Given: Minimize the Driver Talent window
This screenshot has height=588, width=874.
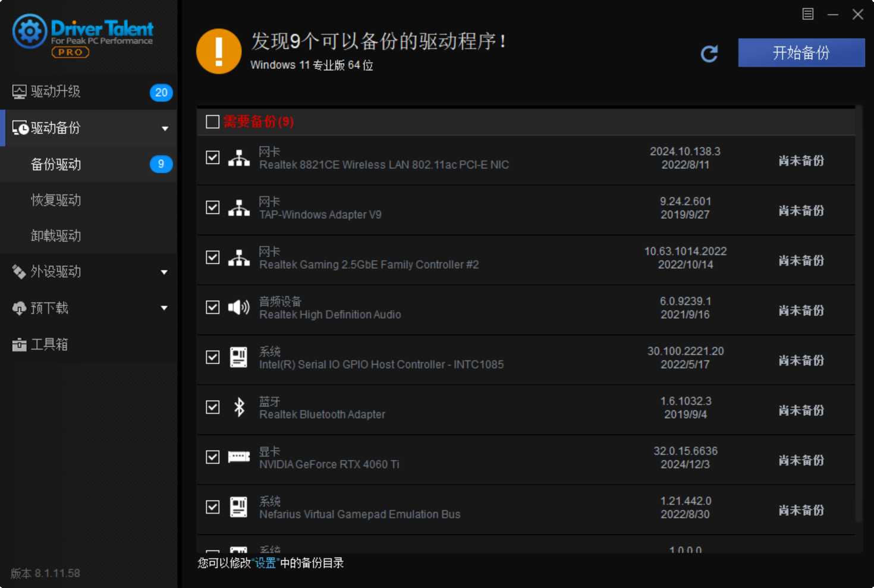Looking at the screenshot, I should click(833, 14).
